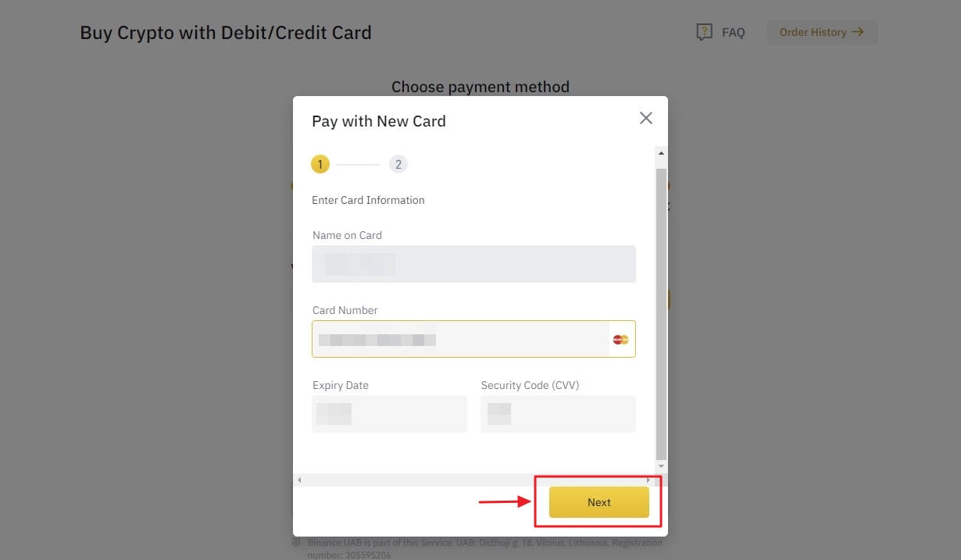Click the horizontal scrollbar left arrow
The width and height of the screenshot is (961, 560).
tap(299, 480)
